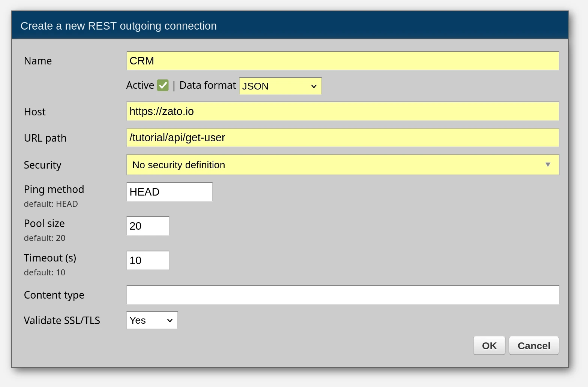Uncheck the Active checkbox

pos(163,85)
